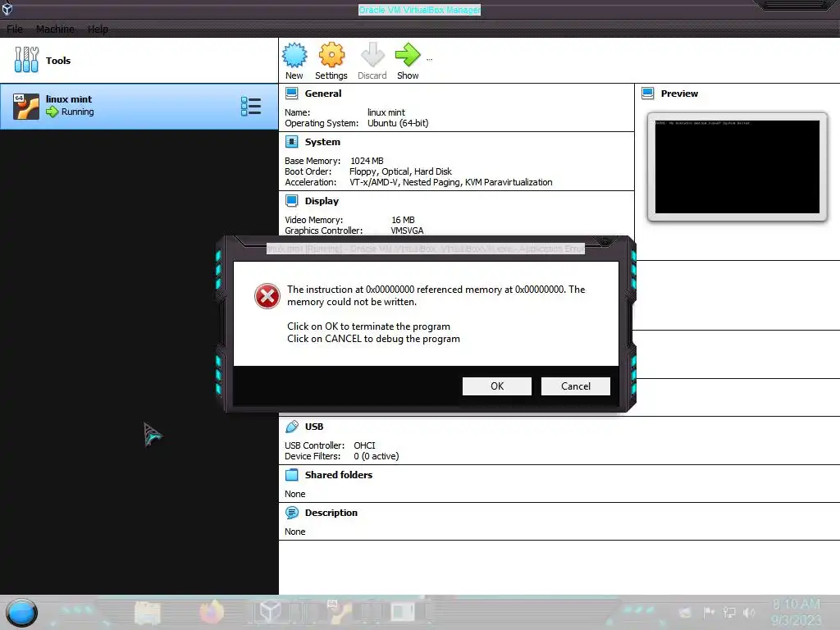Click the network tray icon
840x630 pixels.
tap(729, 612)
